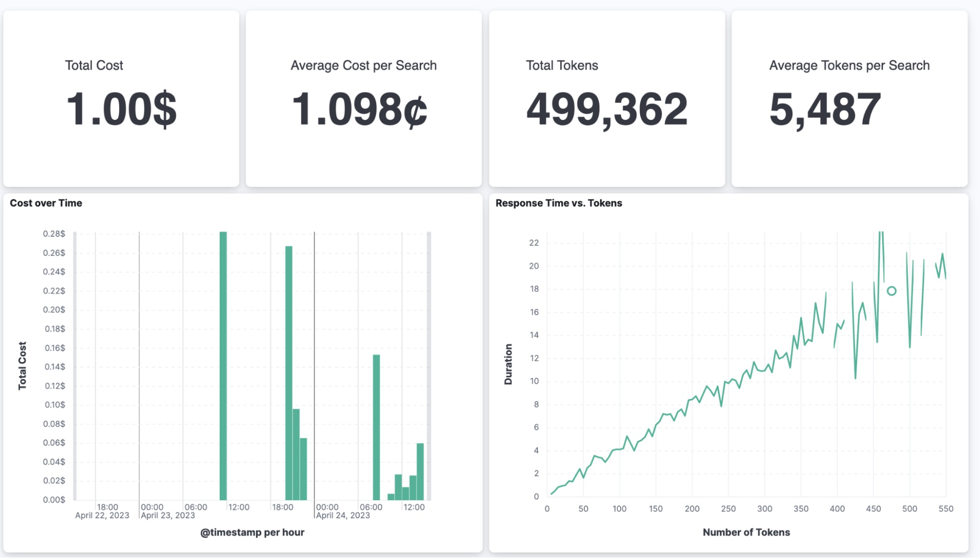Select the April 24, 2023 date label
Screen dimensions: 980x558
click(x=343, y=515)
